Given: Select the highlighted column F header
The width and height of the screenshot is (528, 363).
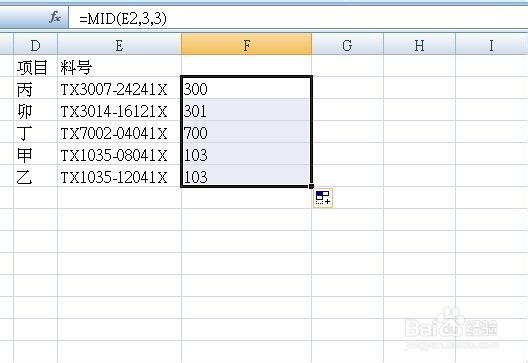Looking at the screenshot, I should coord(246,44).
